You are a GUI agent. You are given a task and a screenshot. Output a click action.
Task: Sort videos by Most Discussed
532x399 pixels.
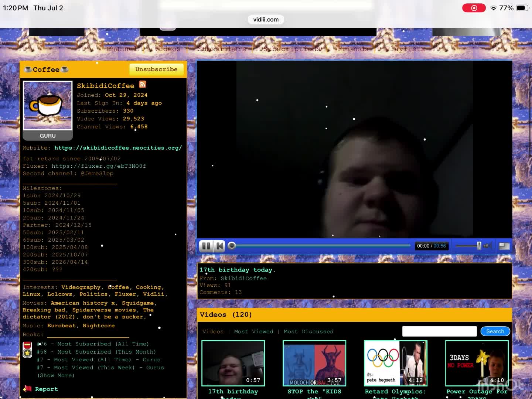308,332
